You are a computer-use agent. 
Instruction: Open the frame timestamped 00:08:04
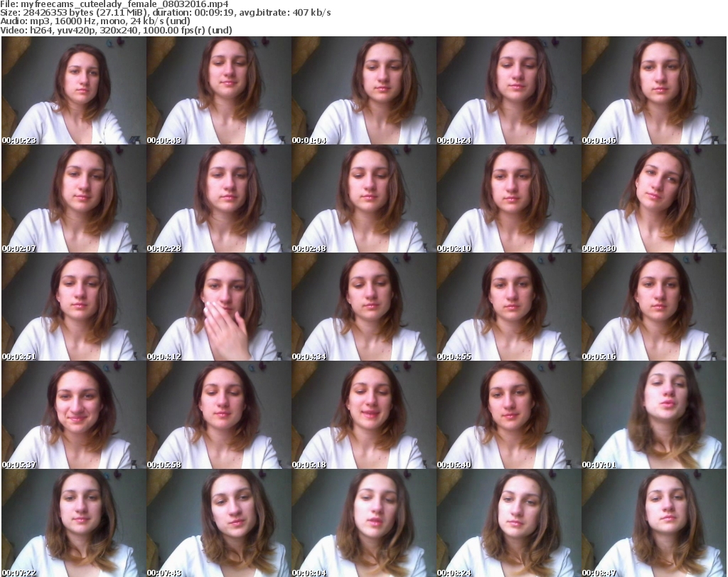pyautogui.click(x=363, y=523)
